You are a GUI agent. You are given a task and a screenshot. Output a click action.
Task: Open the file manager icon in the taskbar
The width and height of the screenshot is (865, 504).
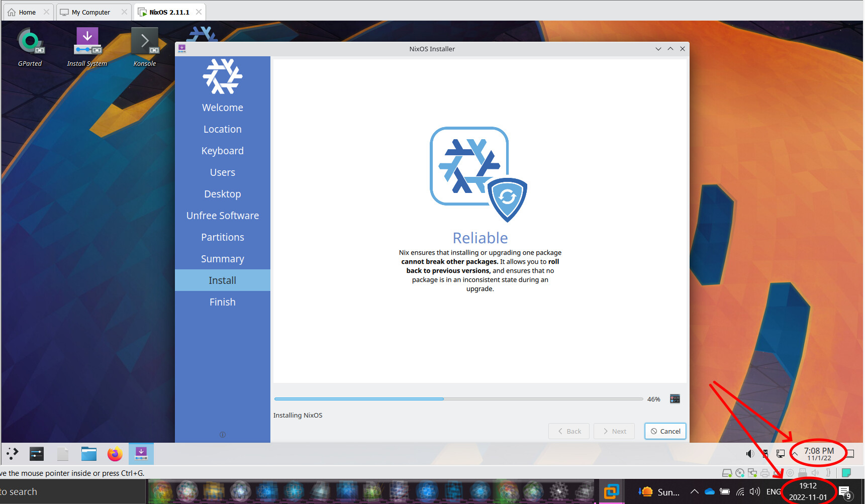tap(88, 453)
